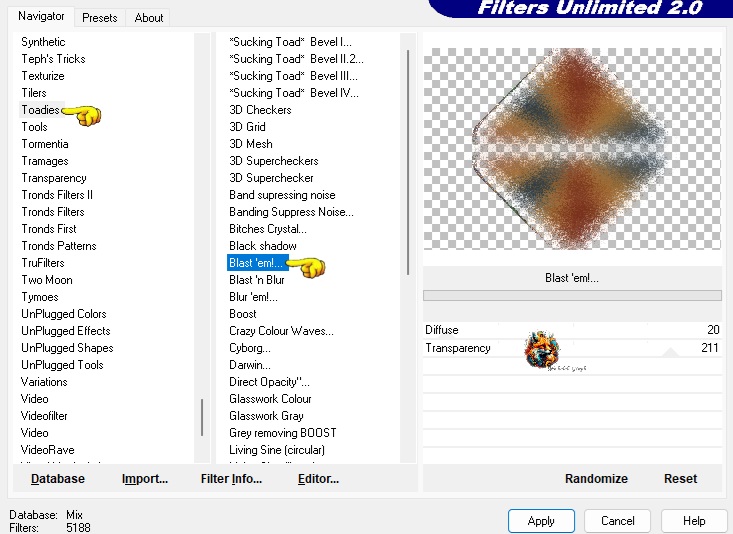733x534 pixels.
Task: Open Filter Info...
Action: click(x=231, y=479)
